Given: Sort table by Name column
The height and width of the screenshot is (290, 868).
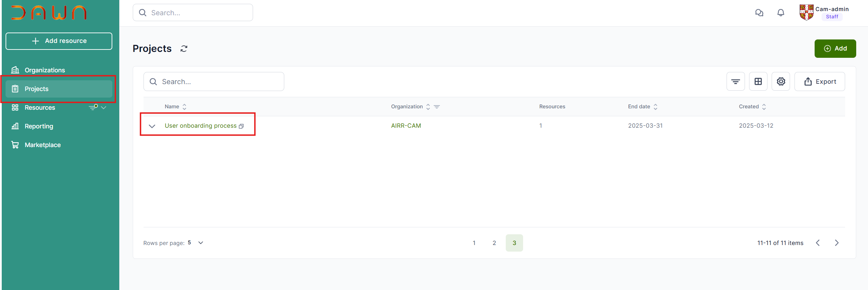Looking at the screenshot, I should [184, 107].
